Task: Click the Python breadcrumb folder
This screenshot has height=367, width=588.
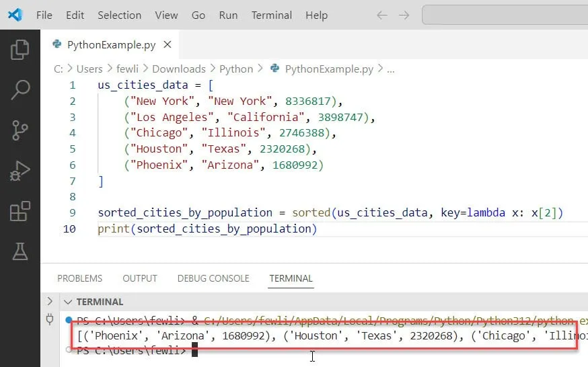Action: [236, 69]
